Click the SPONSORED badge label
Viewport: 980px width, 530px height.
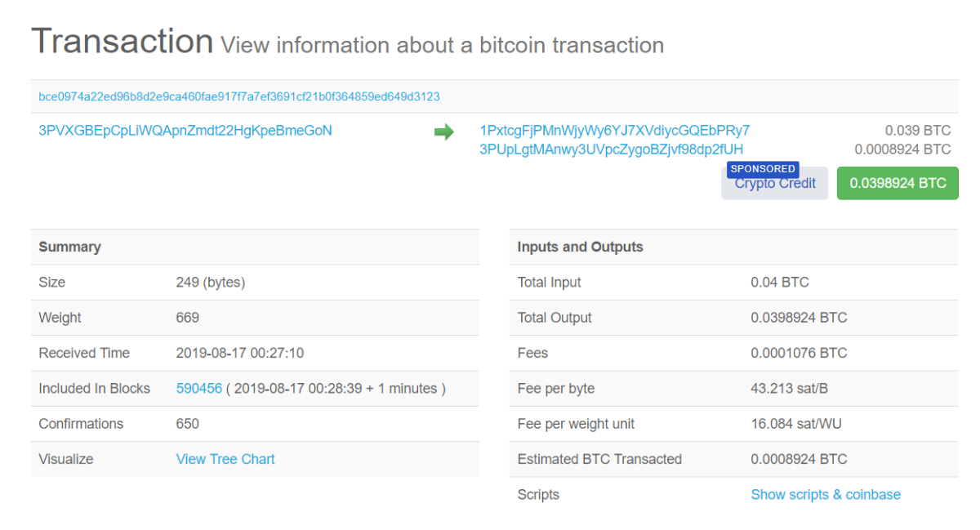click(763, 169)
